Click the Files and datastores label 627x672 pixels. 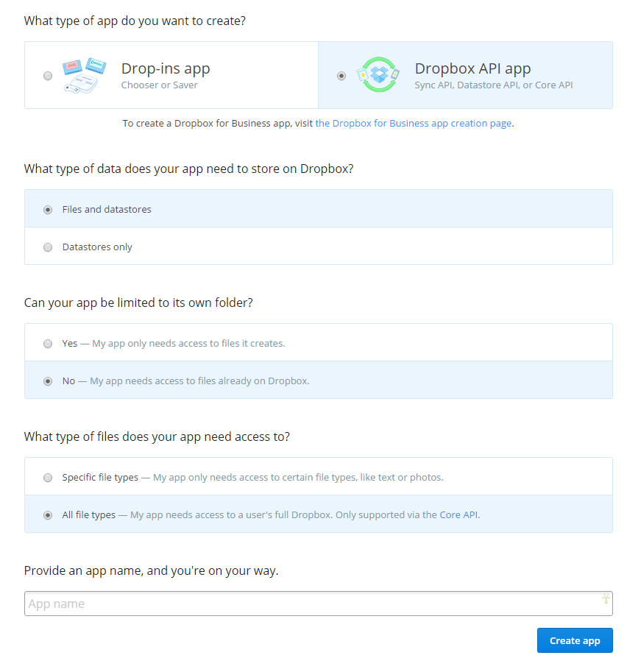click(107, 209)
